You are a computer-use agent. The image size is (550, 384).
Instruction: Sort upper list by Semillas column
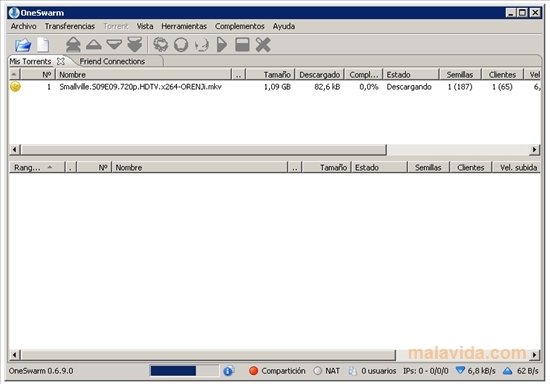click(x=460, y=74)
